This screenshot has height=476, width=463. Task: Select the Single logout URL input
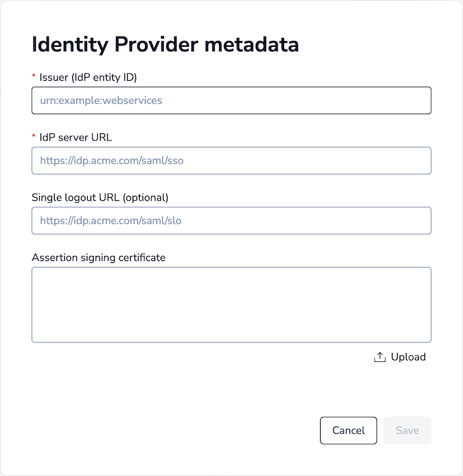click(231, 221)
